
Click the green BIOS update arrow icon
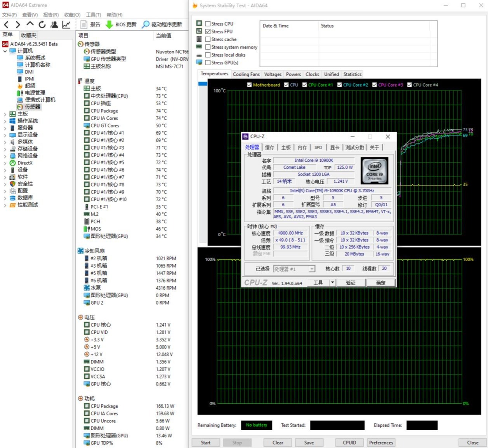(109, 24)
